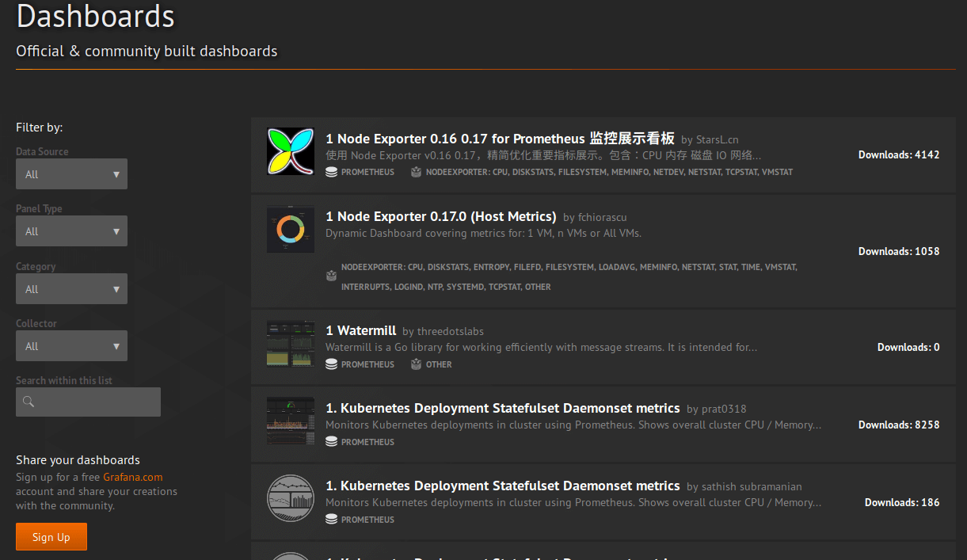Open prat0318's Kubernetes Deployment Statefulset dashboard title
967x560 pixels.
point(502,408)
